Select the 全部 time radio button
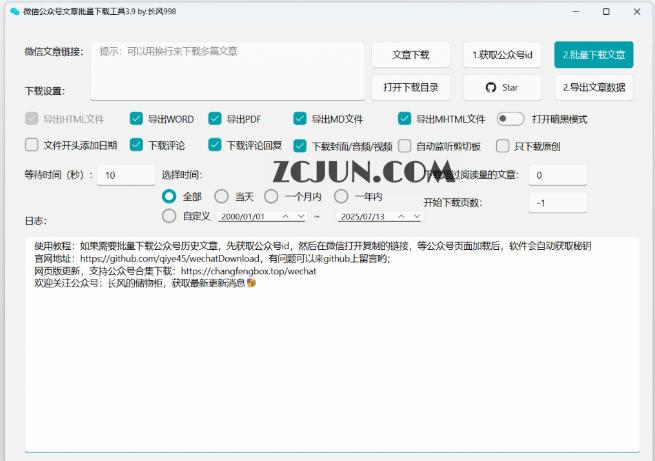 [169, 196]
